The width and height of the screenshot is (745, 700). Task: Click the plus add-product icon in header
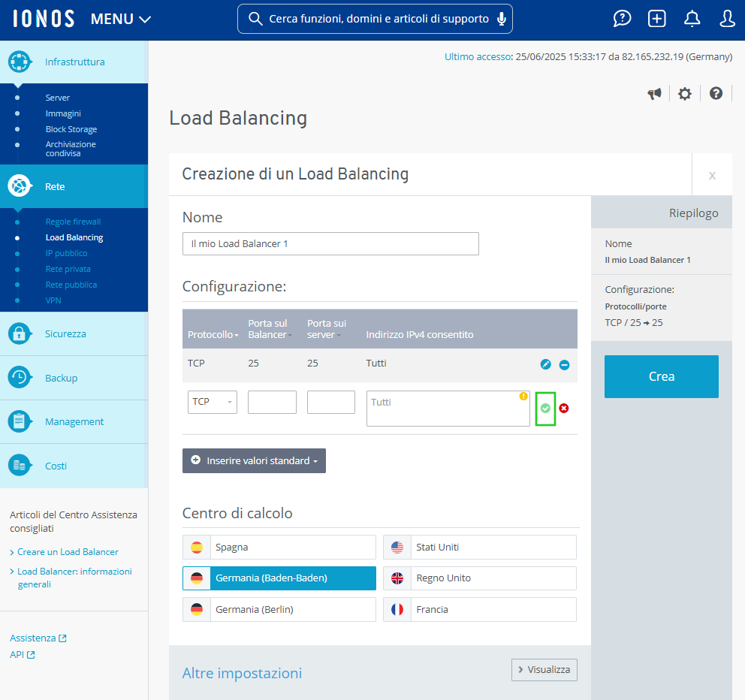pos(656,19)
